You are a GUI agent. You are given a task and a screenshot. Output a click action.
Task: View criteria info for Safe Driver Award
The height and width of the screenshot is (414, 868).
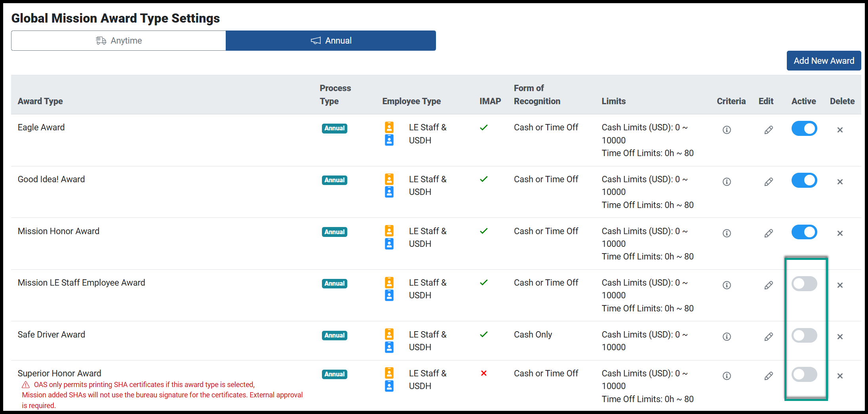[727, 336]
